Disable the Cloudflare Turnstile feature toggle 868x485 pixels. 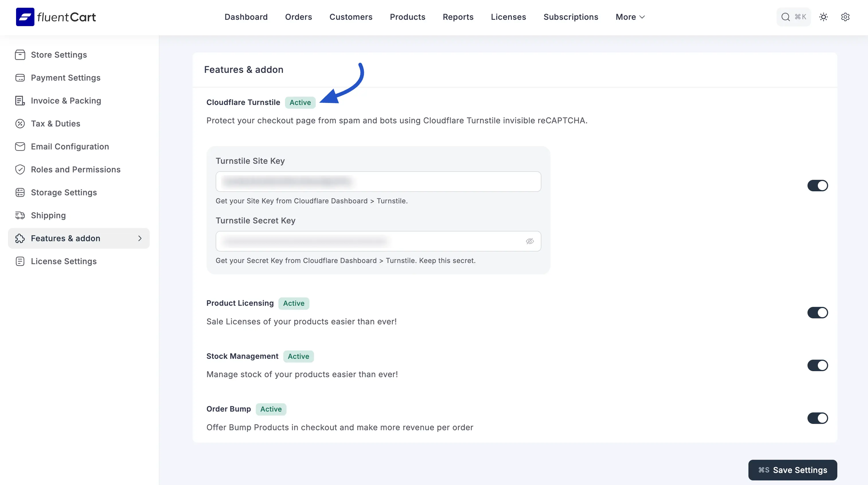point(818,185)
